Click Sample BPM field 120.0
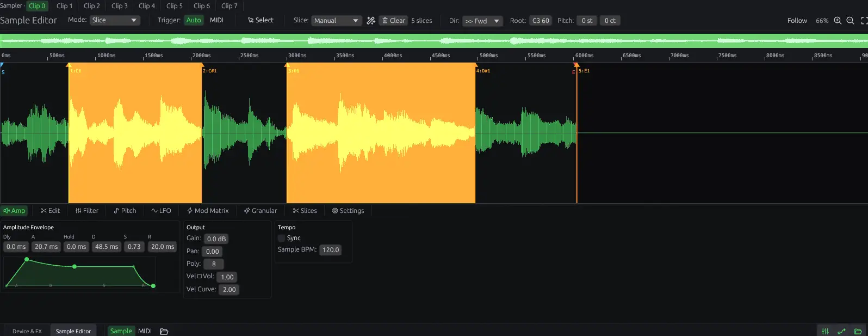 click(x=331, y=250)
